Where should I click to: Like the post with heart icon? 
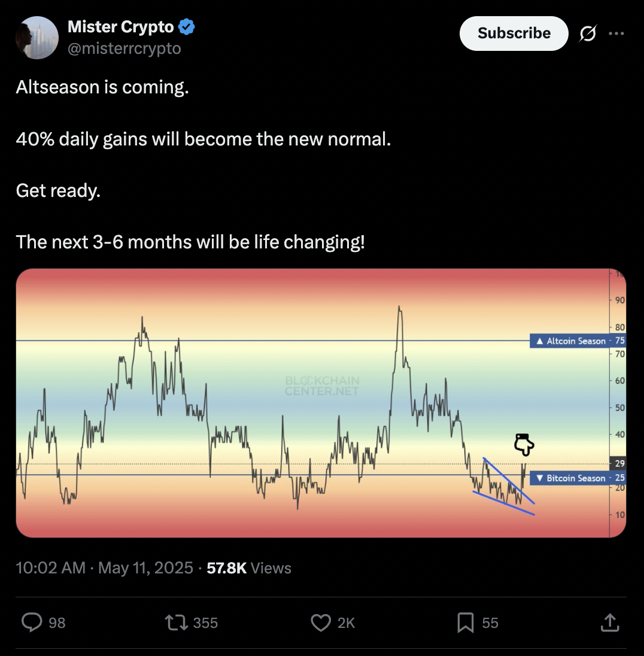321,622
